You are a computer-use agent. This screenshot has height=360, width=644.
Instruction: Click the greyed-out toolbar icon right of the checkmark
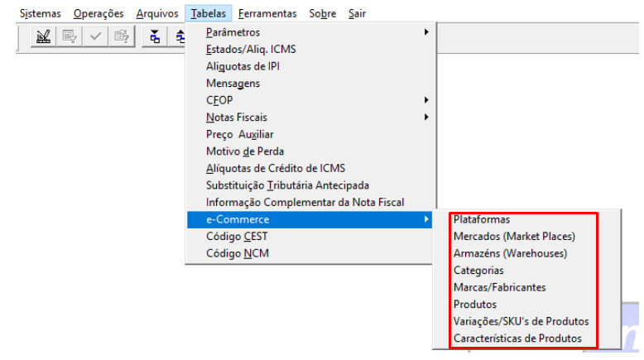(x=121, y=36)
